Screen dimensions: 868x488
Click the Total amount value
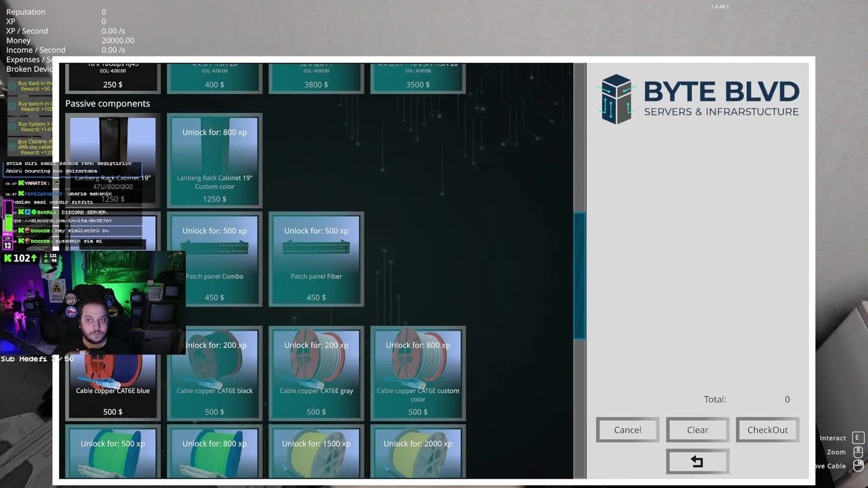tap(787, 399)
